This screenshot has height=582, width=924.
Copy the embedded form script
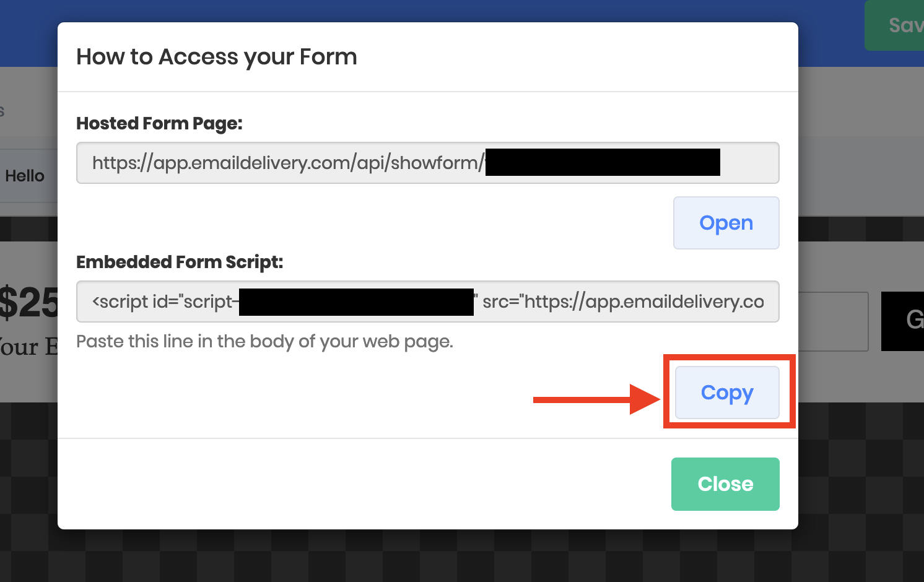pyautogui.click(x=727, y=393)
